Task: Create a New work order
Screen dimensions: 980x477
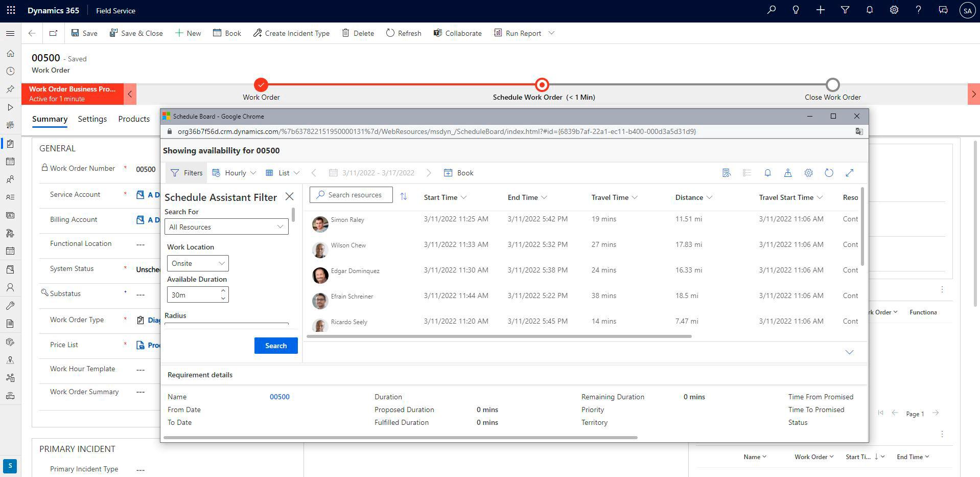Action: point(188,33)
